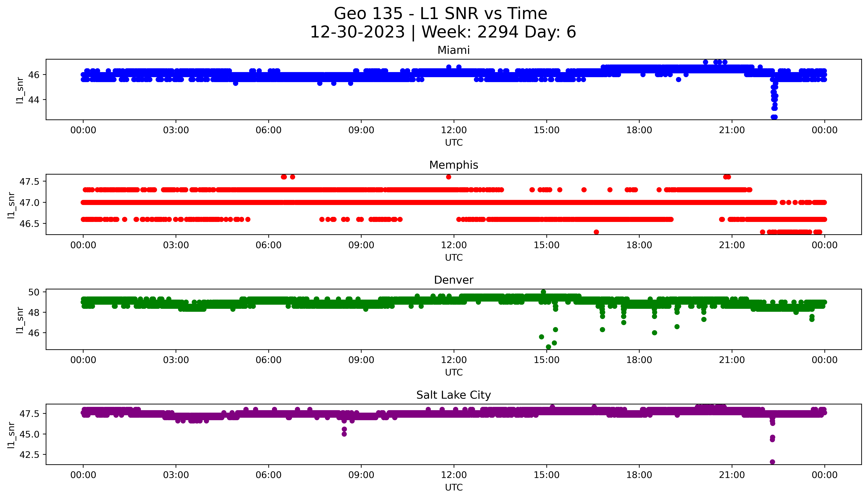Click the 09:00 tick under the Denver plot

361,360
